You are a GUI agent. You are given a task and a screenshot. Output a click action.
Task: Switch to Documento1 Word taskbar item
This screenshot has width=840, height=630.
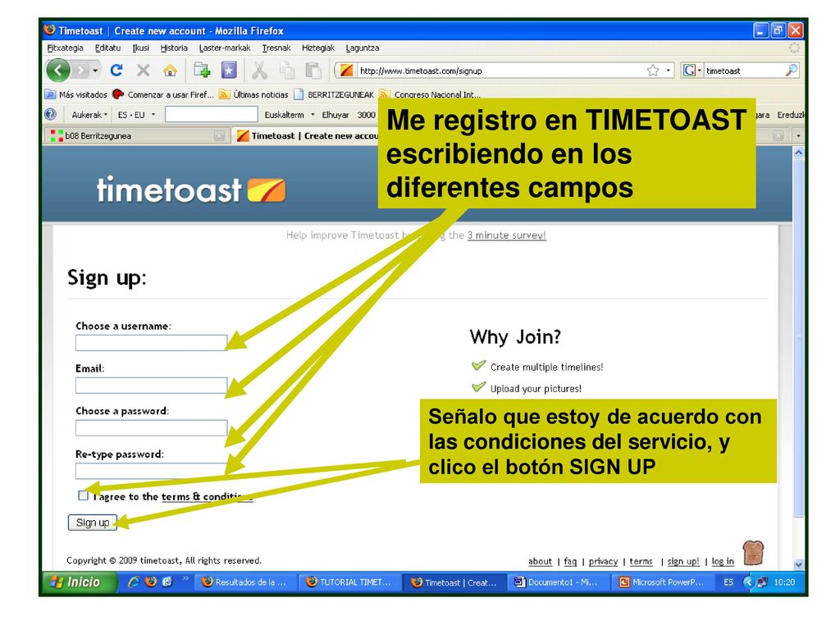(559, 582)
